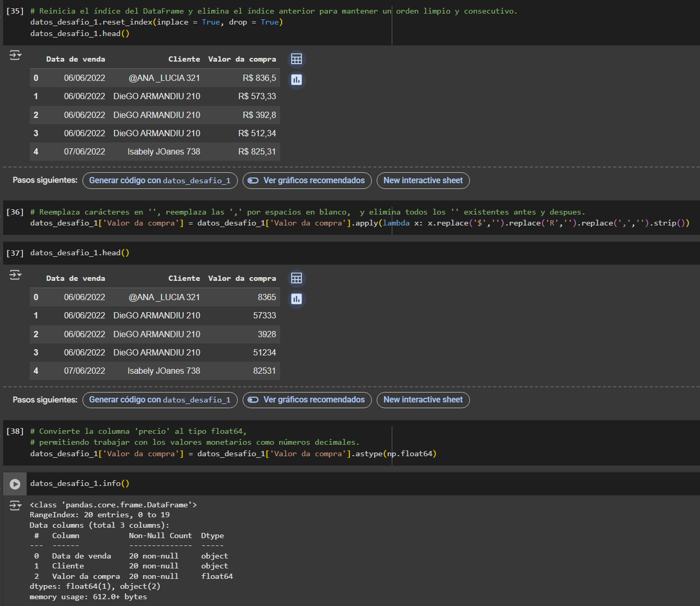Select cell 'R$ 512,34'
700x606 pixels.
(257, 134)
